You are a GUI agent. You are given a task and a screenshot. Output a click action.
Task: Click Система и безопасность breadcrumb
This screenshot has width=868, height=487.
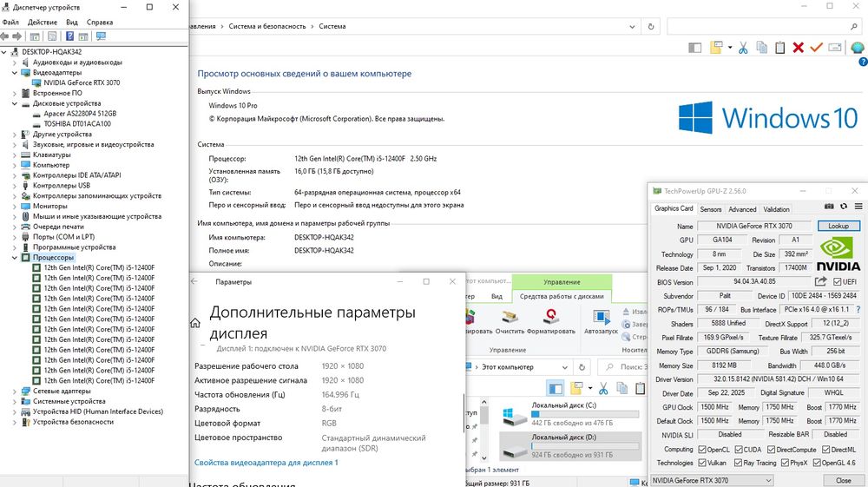click(x=266, y=26)
